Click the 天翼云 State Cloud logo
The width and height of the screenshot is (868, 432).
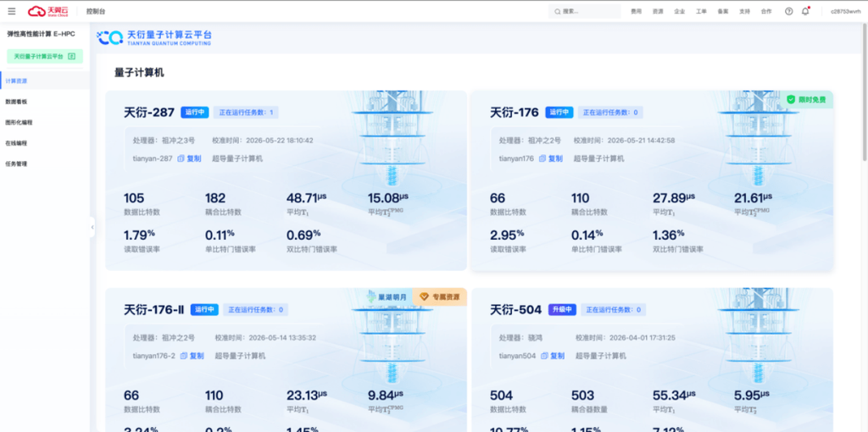tap(48, 11)
